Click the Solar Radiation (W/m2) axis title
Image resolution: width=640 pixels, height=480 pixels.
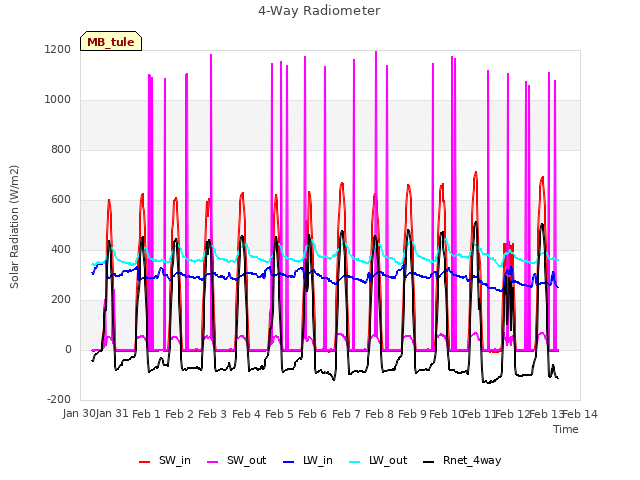coord(14,227)
